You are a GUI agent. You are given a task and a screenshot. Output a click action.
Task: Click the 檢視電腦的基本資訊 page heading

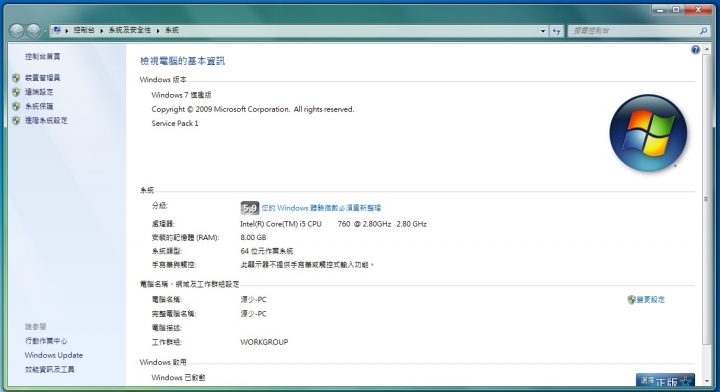pyautogui.click(x=182, y=61)
